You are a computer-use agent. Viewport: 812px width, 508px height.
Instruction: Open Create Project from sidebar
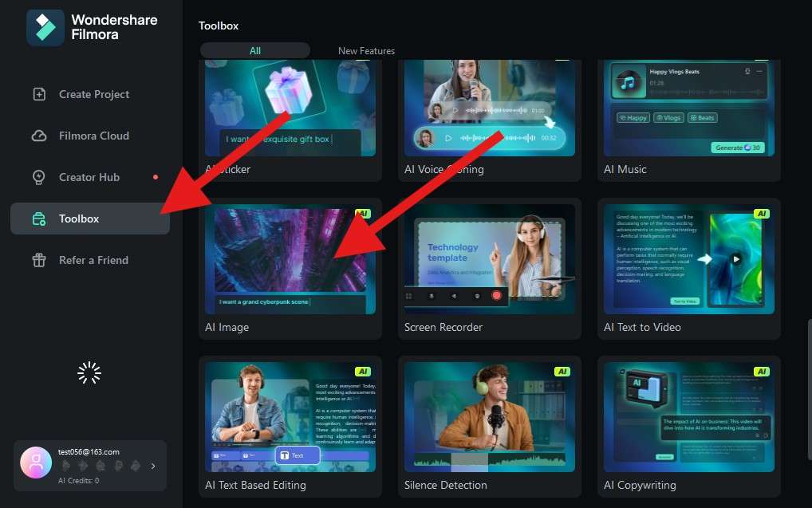pos(90,94)
